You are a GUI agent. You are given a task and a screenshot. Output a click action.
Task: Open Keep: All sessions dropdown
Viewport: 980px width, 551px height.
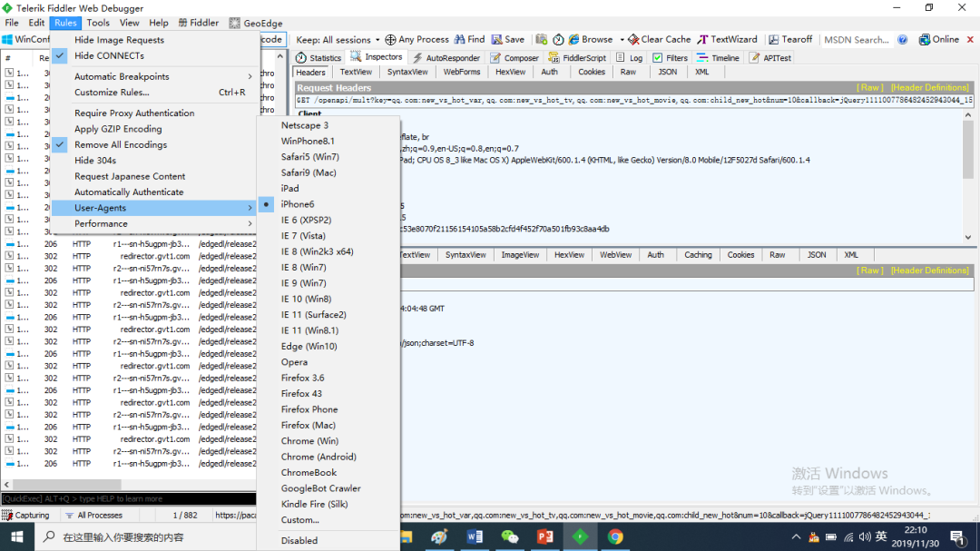[x=338, y=39]
